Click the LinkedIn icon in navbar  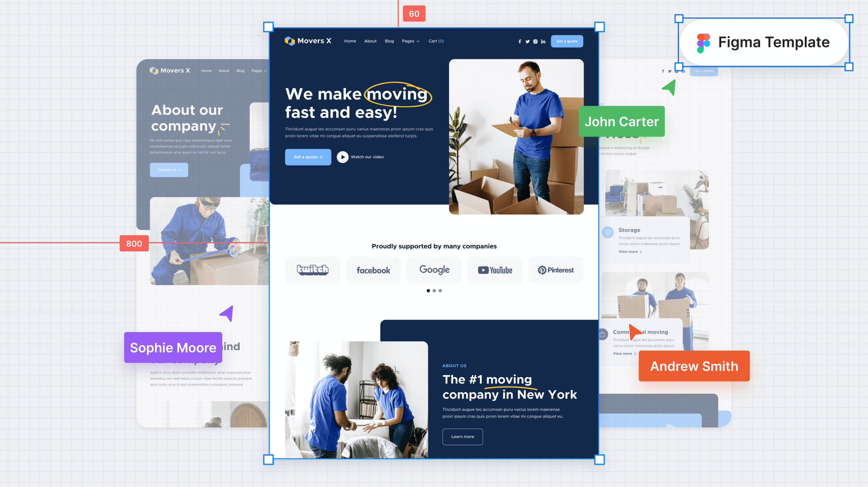[543, 41]
